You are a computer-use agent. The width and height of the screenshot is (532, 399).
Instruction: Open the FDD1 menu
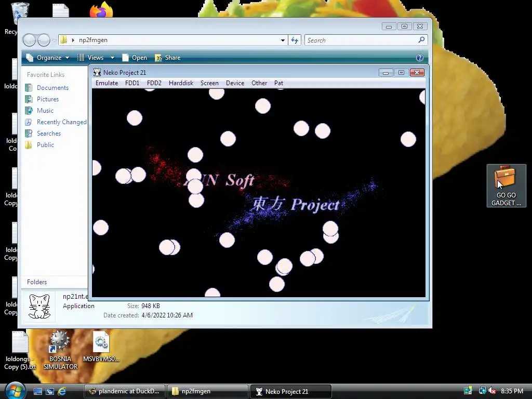click(x=132, y=83)
